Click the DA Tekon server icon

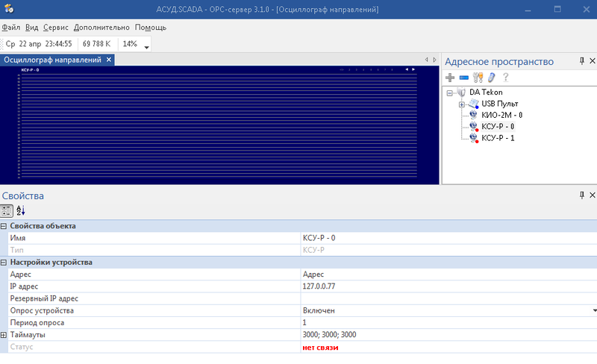pos(461,92)
